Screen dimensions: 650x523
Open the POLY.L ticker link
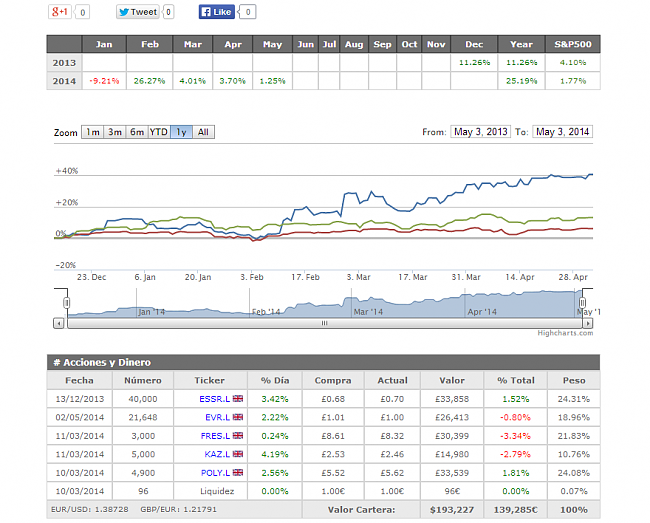pos(215,472)
